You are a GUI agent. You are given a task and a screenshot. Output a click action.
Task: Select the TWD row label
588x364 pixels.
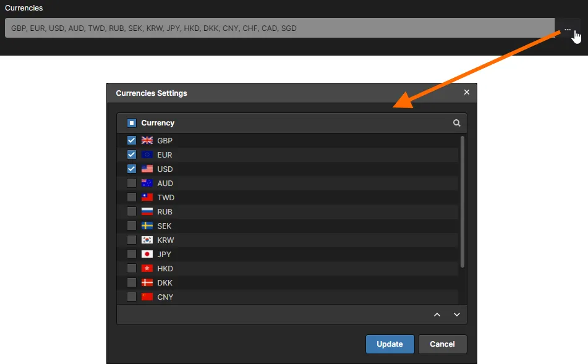pyautogui.click(x=166, y=198)
